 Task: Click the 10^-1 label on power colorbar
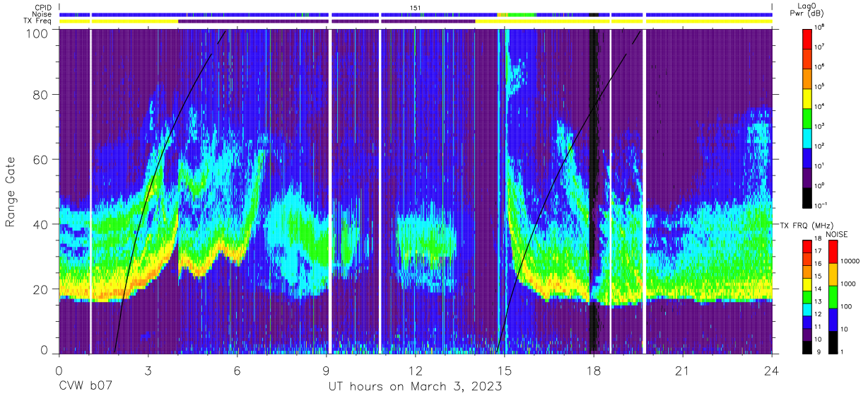[822, 205]
